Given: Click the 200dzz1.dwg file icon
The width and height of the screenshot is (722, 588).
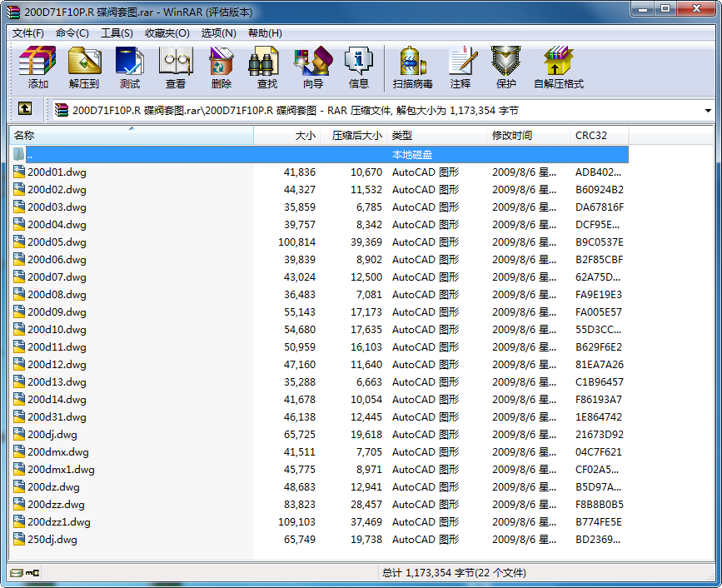Looking at the screenshot, I should click(x=19, y=521).
